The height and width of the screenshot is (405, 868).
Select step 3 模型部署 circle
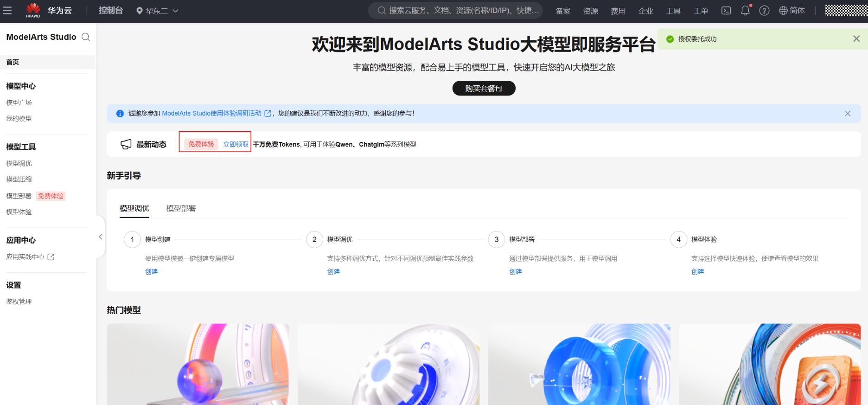point(497,239)
